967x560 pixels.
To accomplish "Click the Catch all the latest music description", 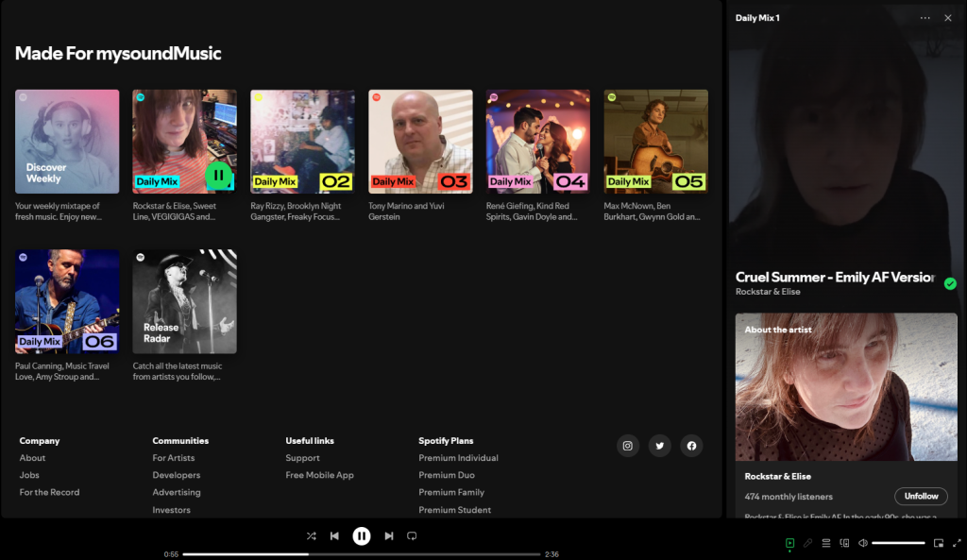I will point(177,371).
